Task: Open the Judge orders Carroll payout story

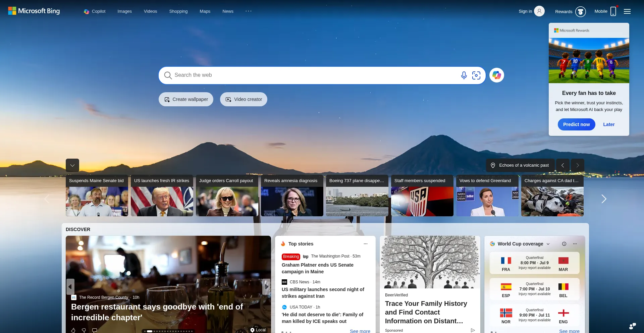Action: pyautogui.click(x=227, y=196)
